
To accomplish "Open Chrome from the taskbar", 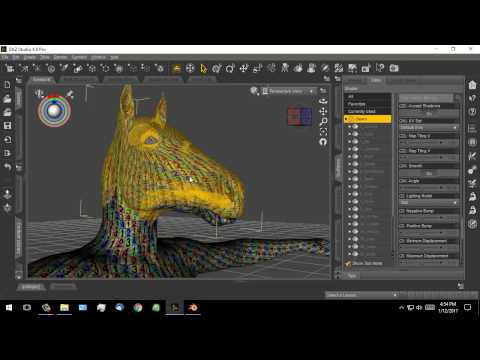I will [138, 307].
